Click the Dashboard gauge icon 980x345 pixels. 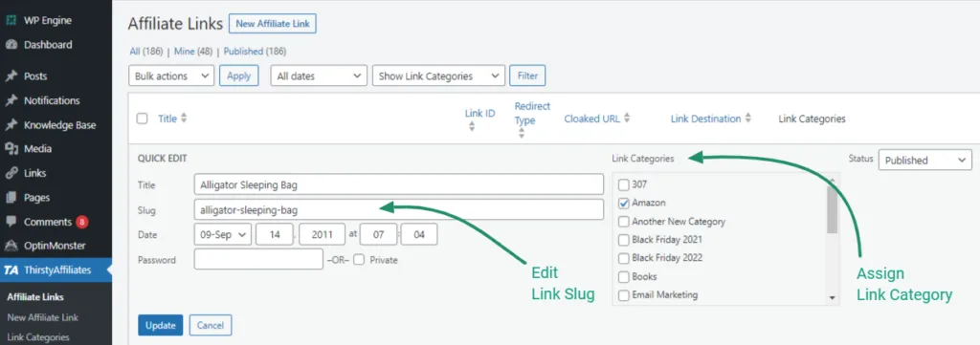point(11,44)
